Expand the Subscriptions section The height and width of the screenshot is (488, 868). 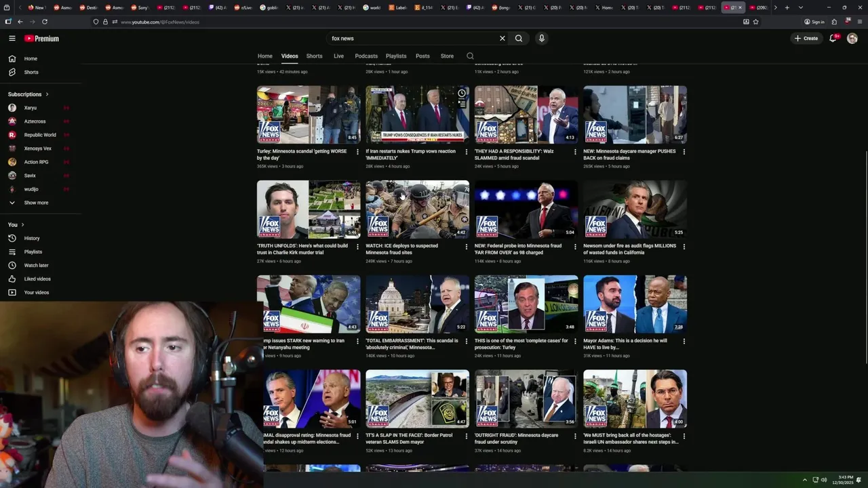coord(28,94)
